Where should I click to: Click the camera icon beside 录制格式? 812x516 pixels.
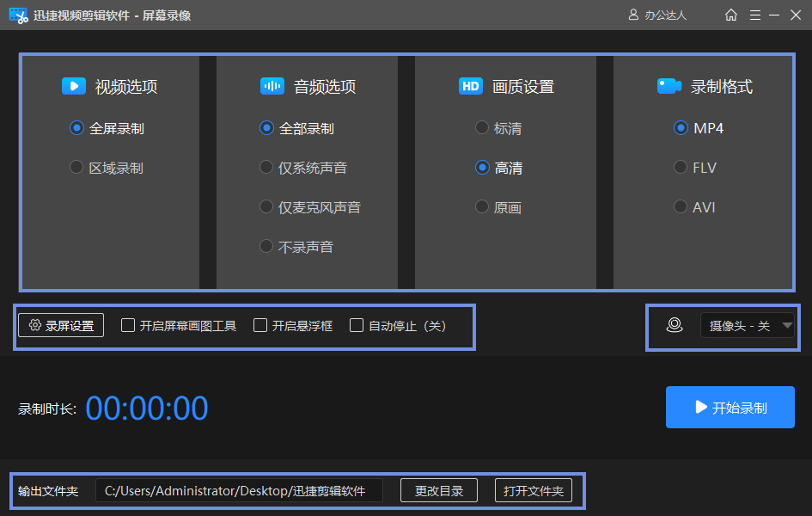pos(669,86)
